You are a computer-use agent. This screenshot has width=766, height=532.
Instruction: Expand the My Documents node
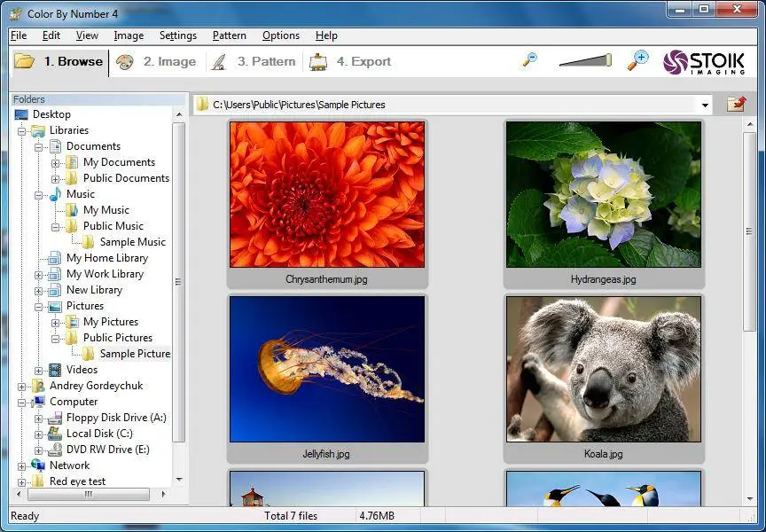click(x=55, y=163)
